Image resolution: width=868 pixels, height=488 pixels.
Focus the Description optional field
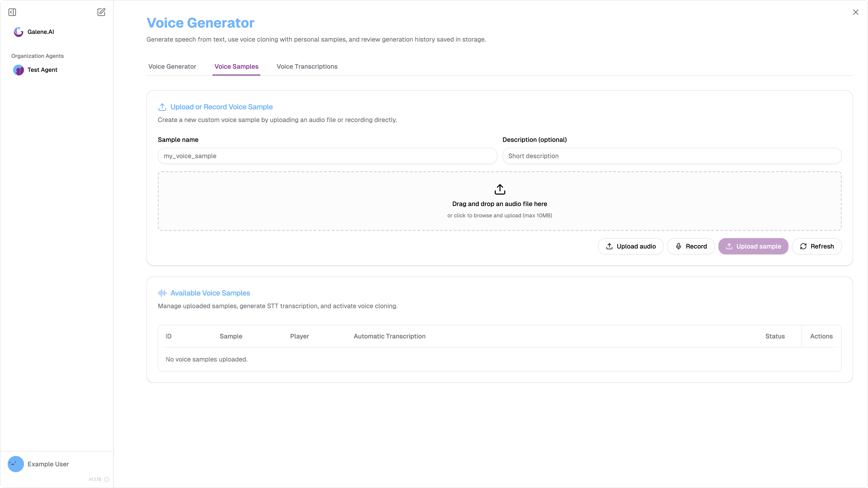672,156
